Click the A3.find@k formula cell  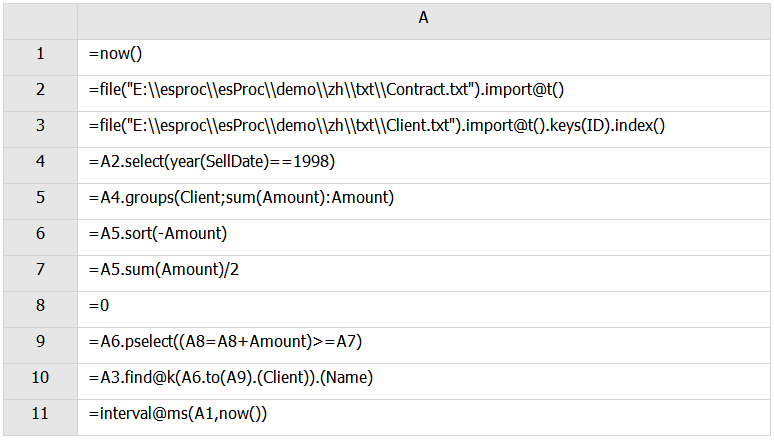click(x=424, y=382)
